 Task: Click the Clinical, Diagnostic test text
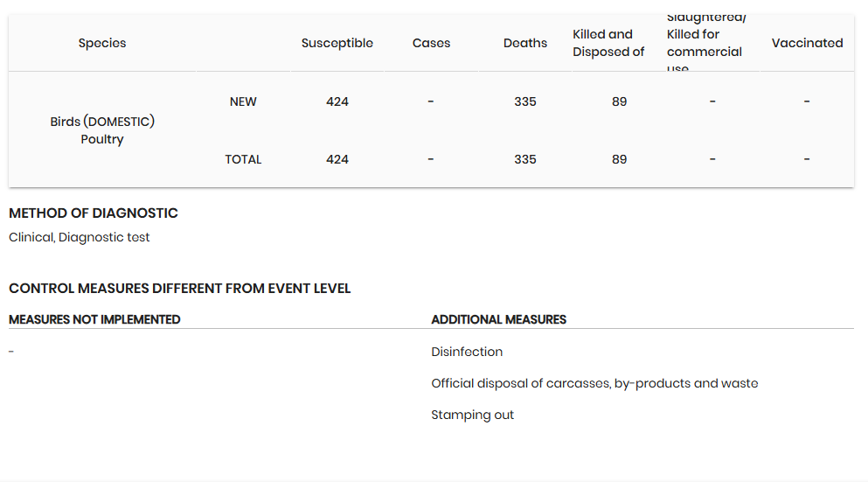[80, 238]
